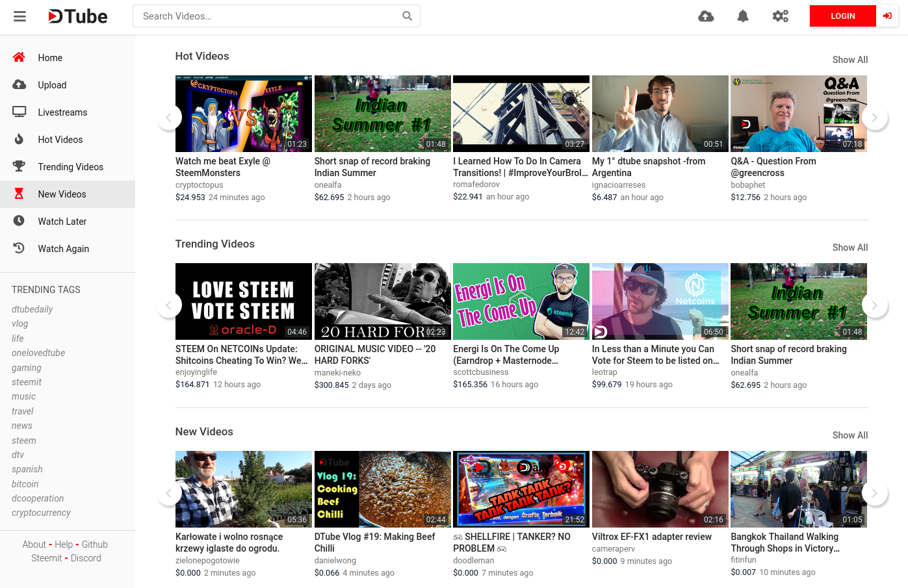
Task: Go back in New Videos carousel, left chevron
Action: [169, 493]
